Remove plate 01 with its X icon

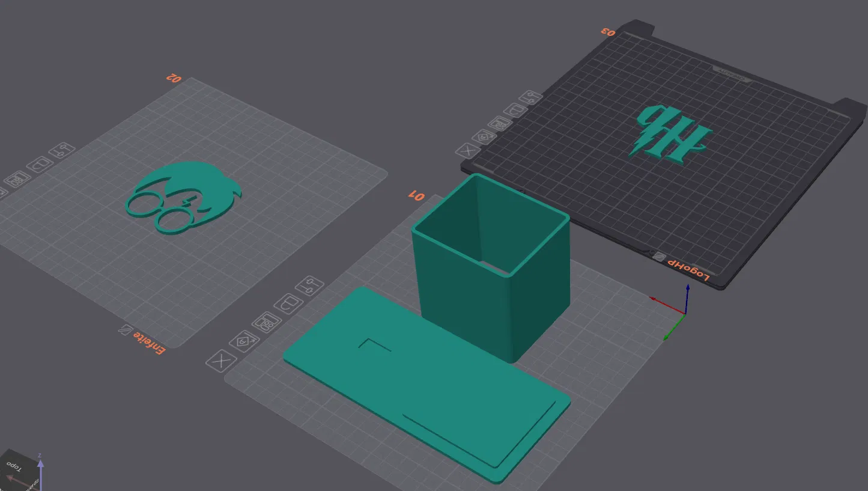[x=220, y=361]
